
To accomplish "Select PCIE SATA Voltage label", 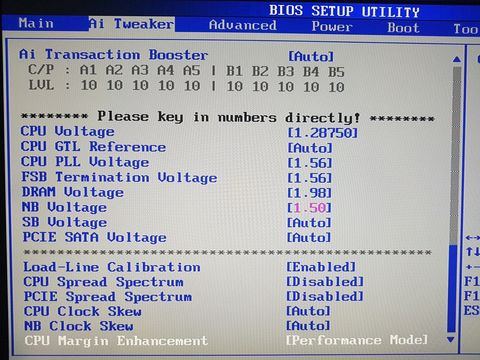I will pyautogui.click(x=94, y=237).
